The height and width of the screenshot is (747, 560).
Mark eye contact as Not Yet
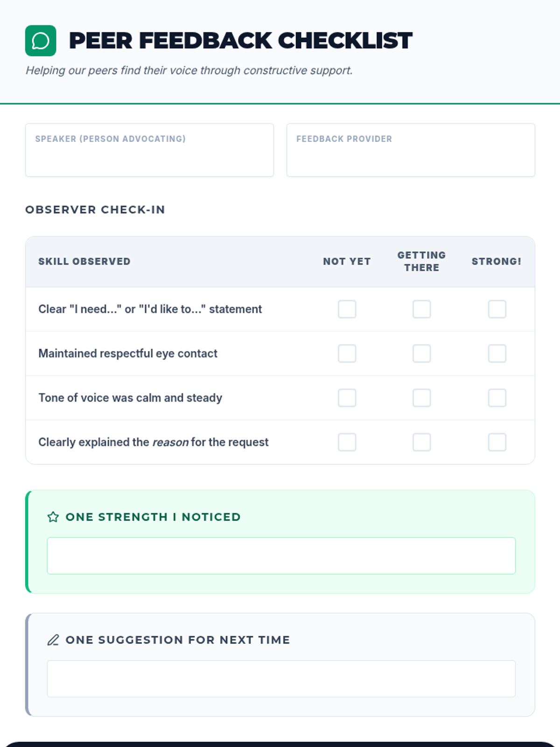pos(347,353)
